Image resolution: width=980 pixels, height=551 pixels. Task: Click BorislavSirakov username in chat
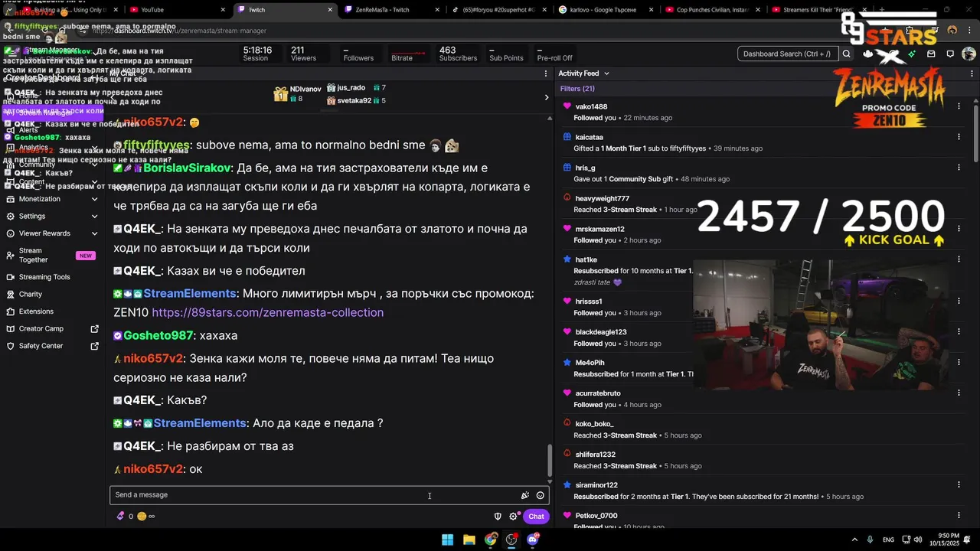click(x=187, y=168)
